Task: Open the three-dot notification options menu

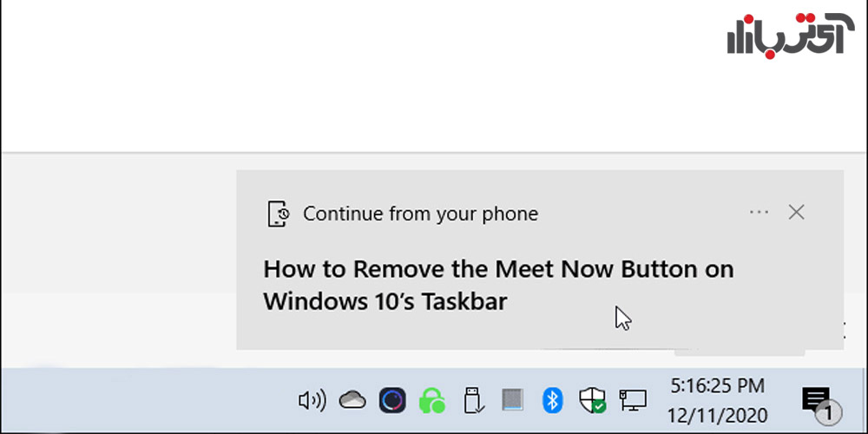Action: [x=759, y=212]
